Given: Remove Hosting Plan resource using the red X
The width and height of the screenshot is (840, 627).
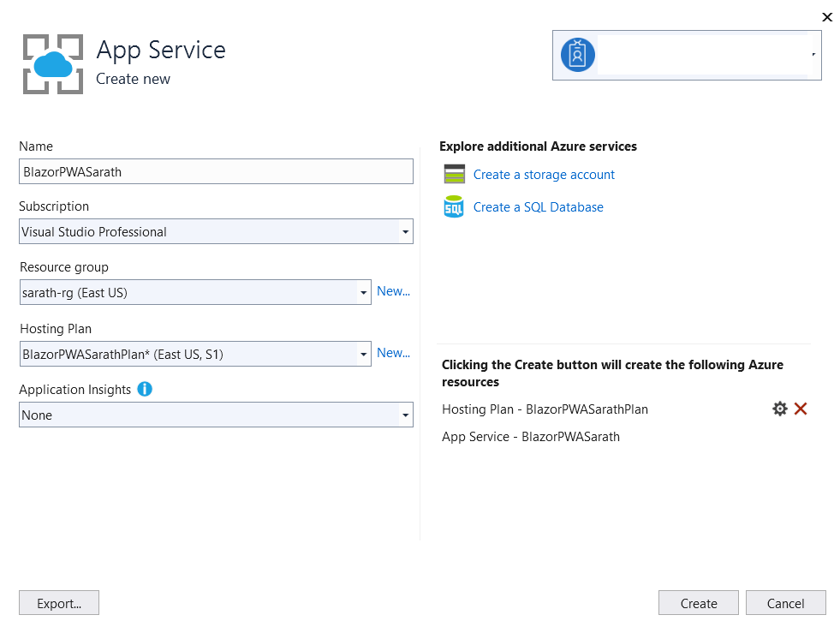Looking at the screenshot, I should coord(801,409).
